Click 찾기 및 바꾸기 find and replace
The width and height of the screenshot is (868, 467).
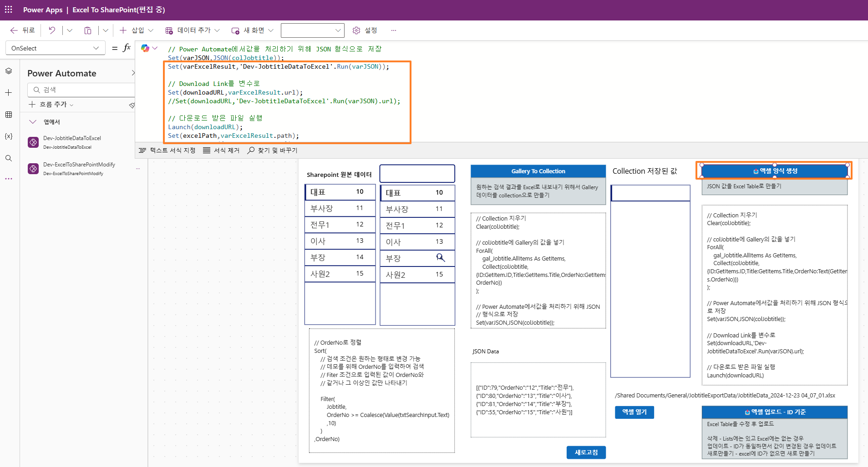click(272, 151)
